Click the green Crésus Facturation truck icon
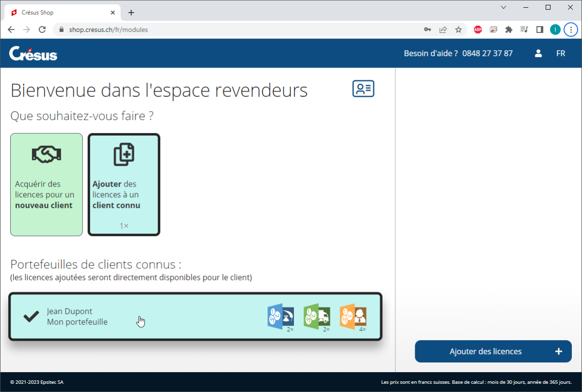The width and height of the screenshot is (582, 392). click(x=317, y=316)
